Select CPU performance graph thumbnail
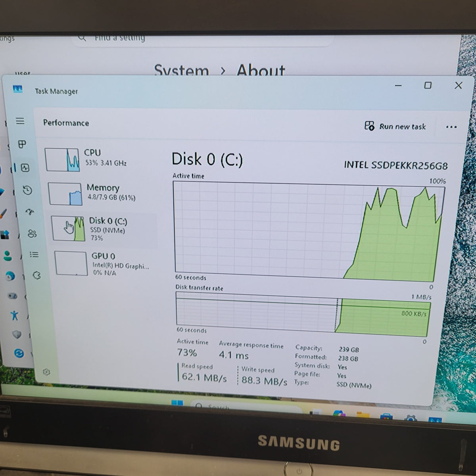 pyautogui.click(x=62, y=159)
